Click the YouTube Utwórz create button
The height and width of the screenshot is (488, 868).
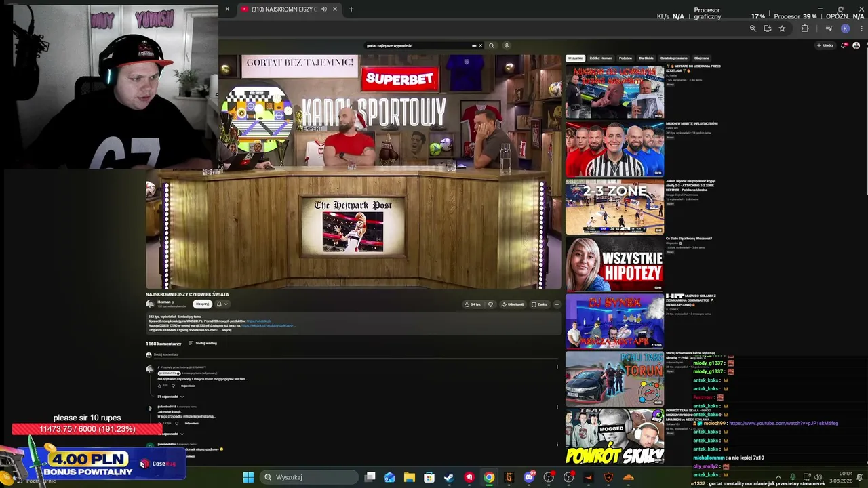coord(825,45)
